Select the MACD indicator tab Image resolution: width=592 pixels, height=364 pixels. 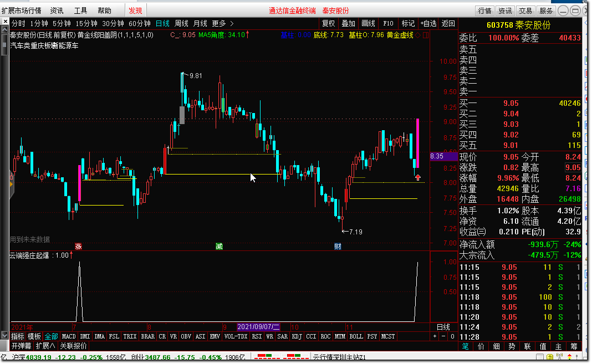pos(69,336)
